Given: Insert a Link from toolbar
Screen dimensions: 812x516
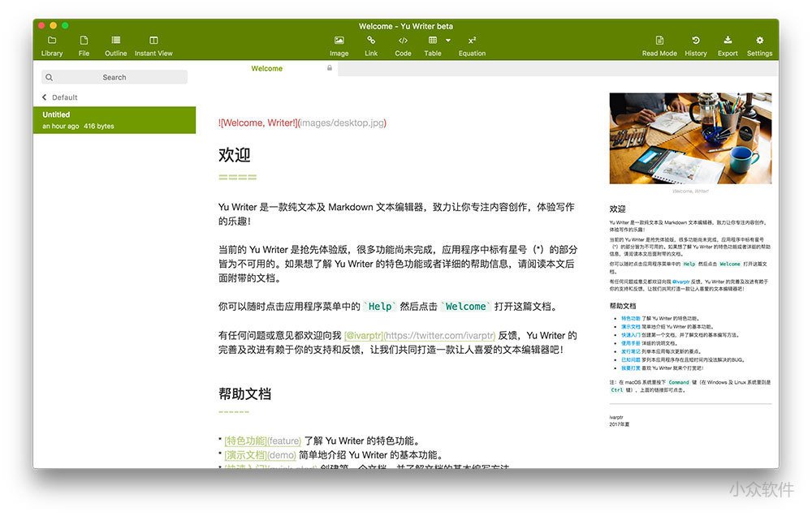Looking at the screenshot, I should click(x=371, y=46).
